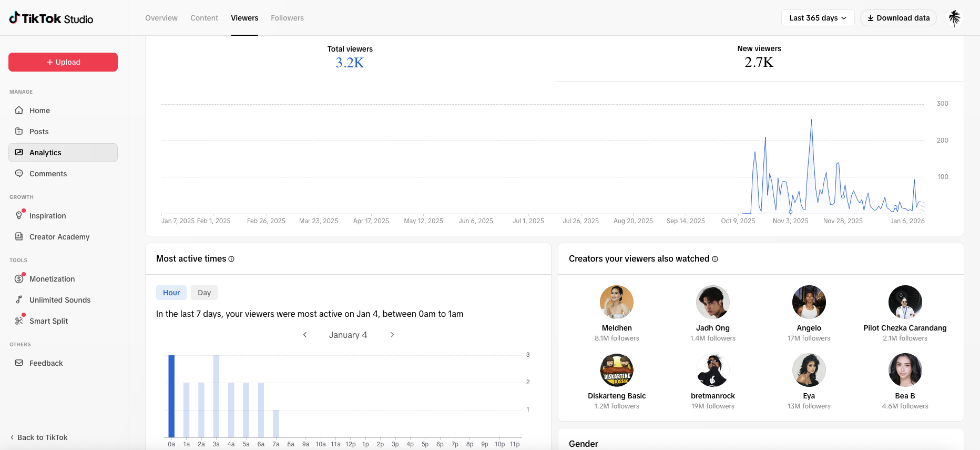Click the Home icon in sidebar

pos(19,111)
